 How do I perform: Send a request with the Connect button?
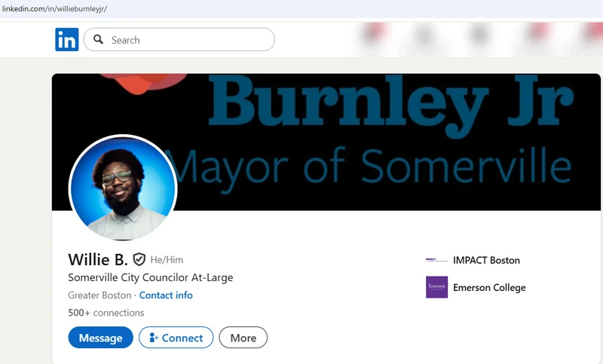tap(176, 338)
